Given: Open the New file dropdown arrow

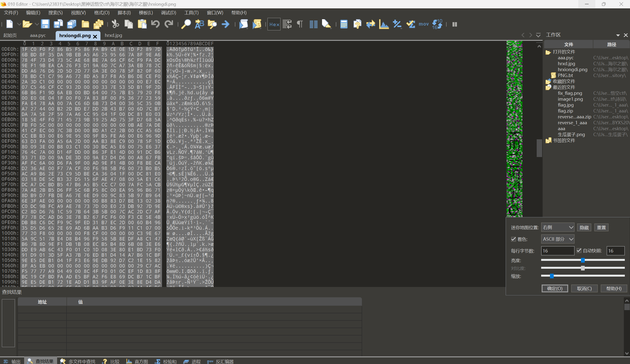Looking at the screenshot, I should click(19, 24).
